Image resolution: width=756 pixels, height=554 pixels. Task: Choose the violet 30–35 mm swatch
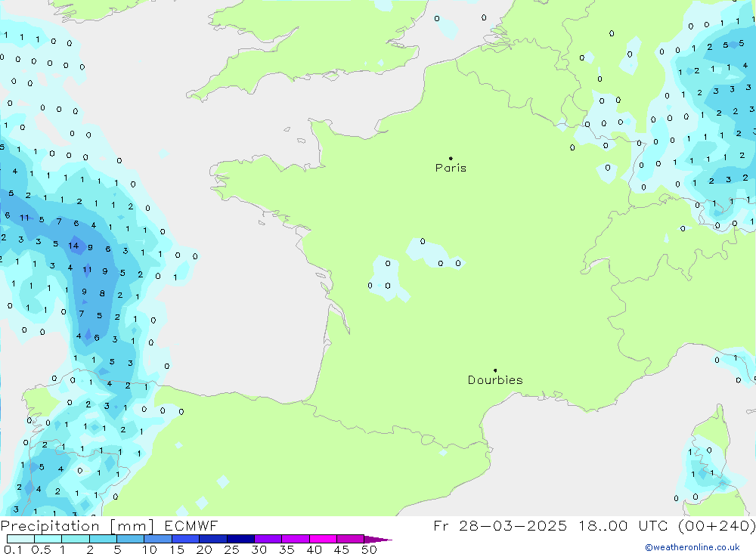[268, 539]
